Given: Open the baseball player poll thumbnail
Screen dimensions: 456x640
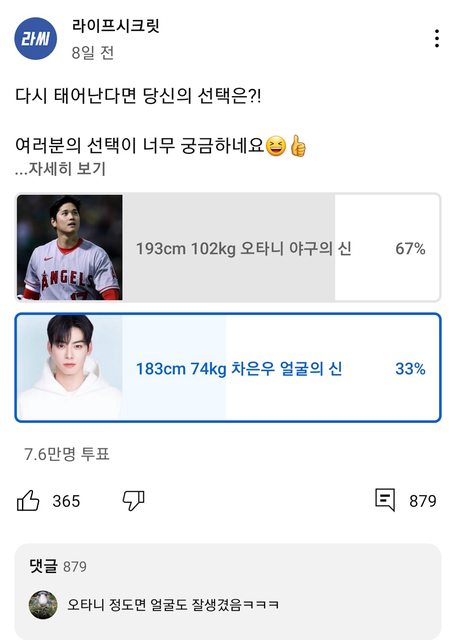Looking at the screenshot, I should (x=70, y=247).
